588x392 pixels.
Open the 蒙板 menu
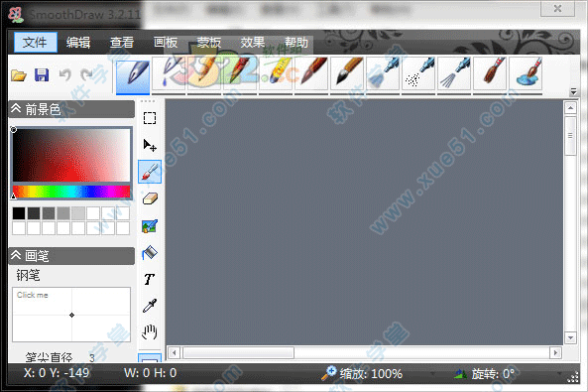tap(209, 42)
